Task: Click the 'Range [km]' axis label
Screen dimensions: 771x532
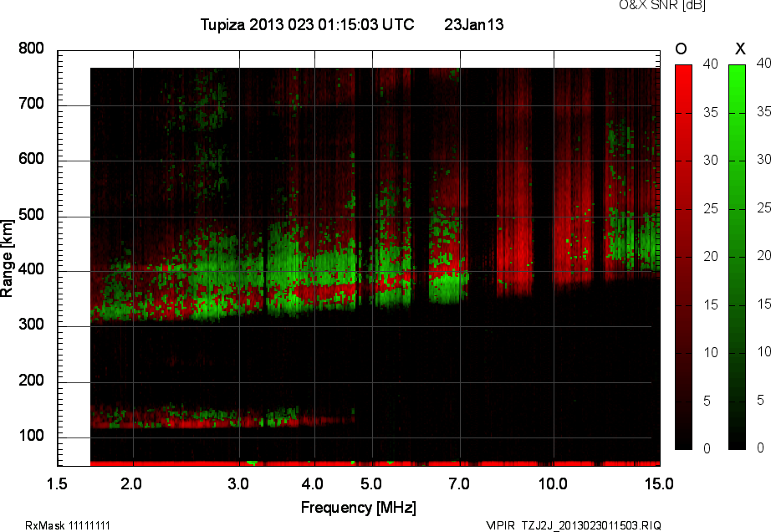Action: pos(7,258)
